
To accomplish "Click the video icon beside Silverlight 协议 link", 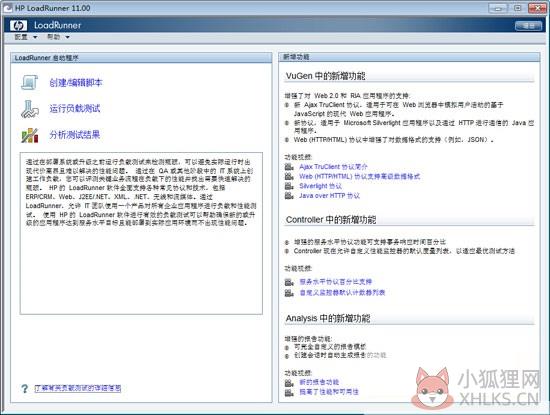I will pyautogui.click(x=289, y=186).
